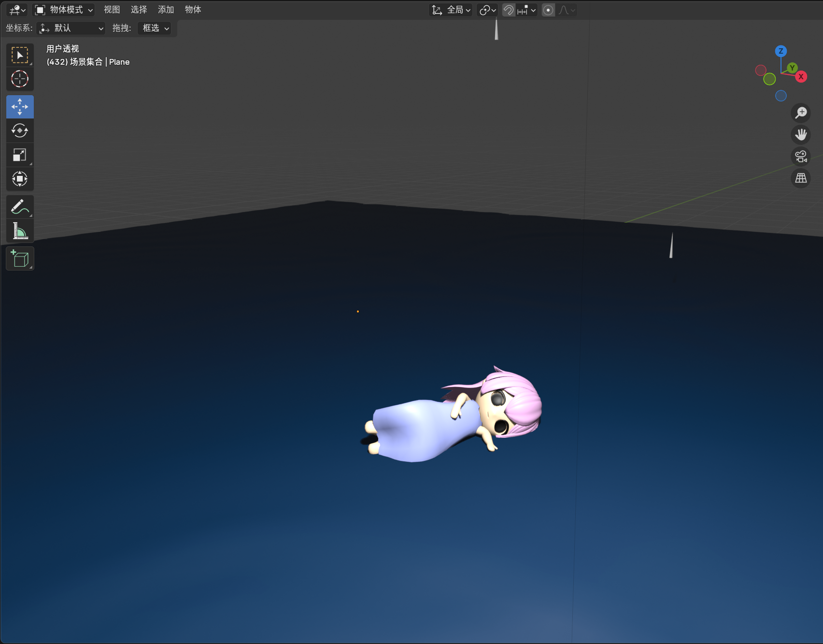Open the 添加 menu
This screenshot has height=644, width=823.
click(x=166, y=10)
